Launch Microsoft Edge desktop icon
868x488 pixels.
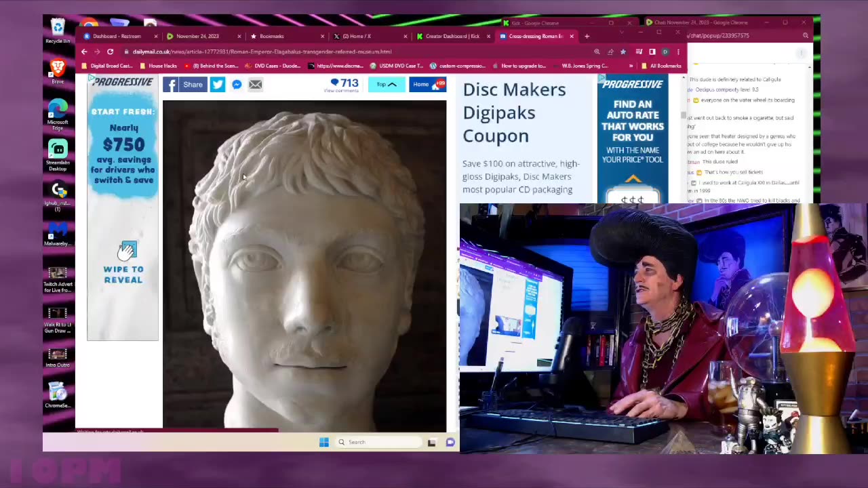(58, 115)
